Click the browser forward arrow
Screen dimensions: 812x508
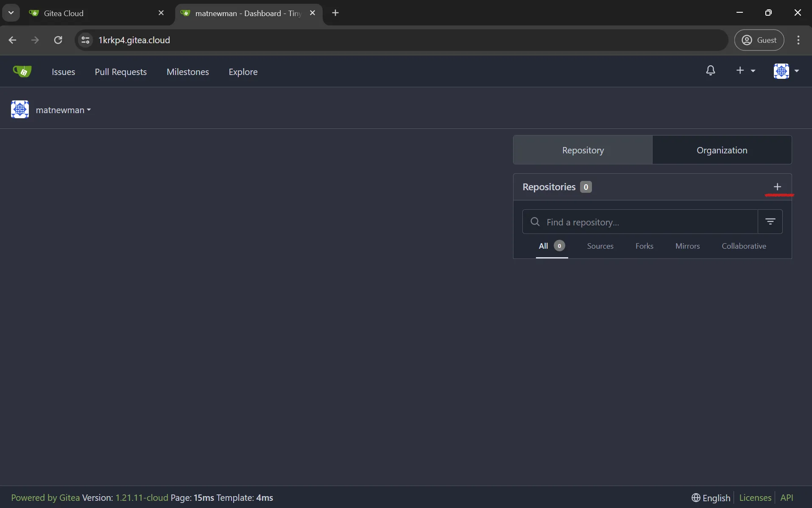point(35,40)
